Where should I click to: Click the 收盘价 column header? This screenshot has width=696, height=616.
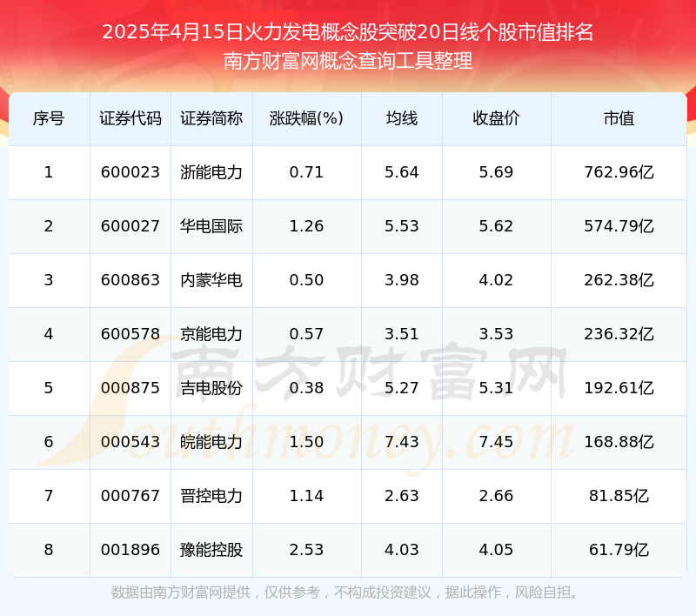496,118
